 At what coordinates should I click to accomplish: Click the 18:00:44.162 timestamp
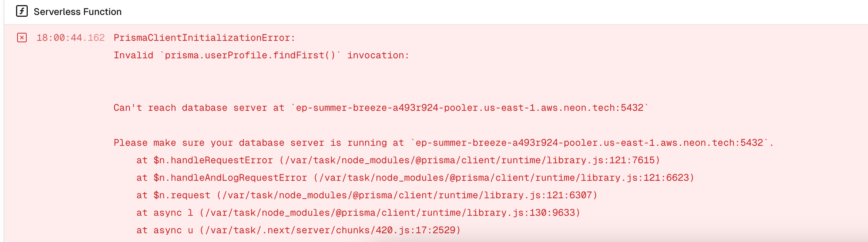pyautogui.click(x=70, y=38)
